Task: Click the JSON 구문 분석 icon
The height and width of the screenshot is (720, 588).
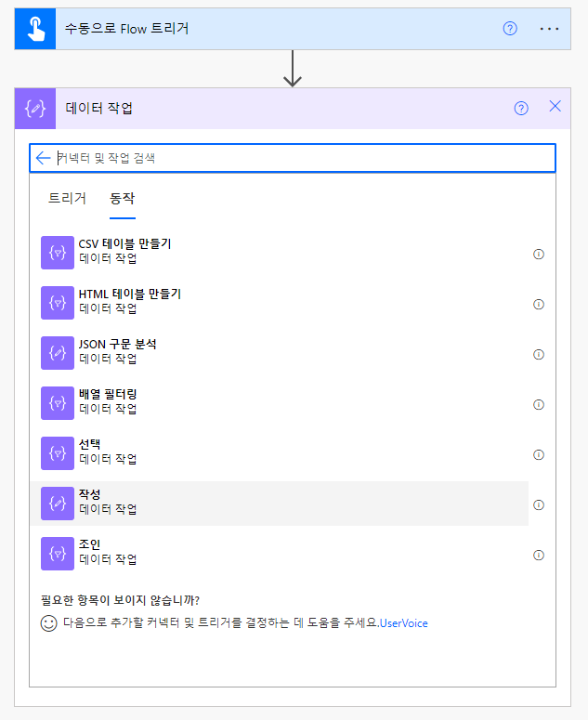Action: click(58, 353)
